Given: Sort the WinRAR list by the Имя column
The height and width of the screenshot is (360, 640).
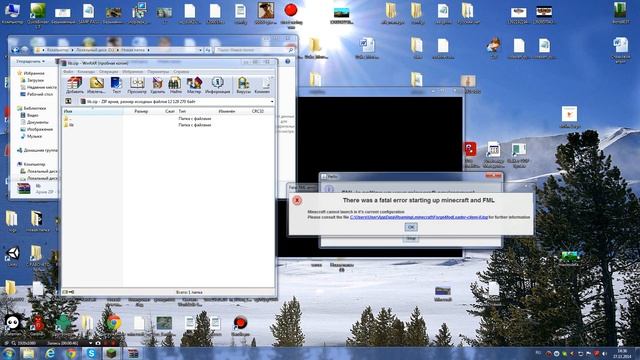Looking at the screenshot, I should (93, 111).
